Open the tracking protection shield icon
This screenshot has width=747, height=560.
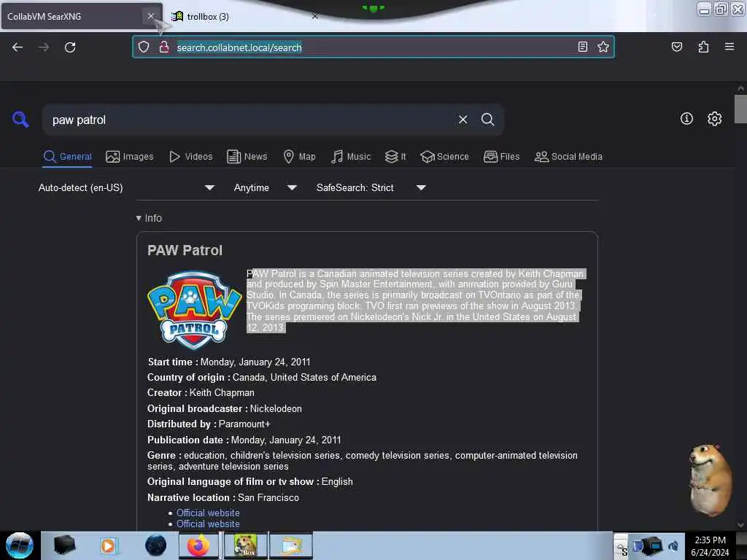[144, 47]
